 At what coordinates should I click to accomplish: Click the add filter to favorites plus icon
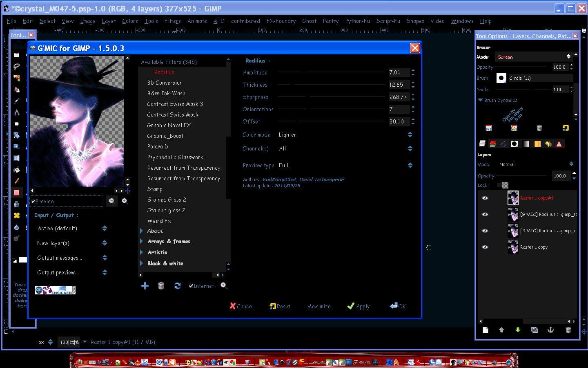point(145,286)
